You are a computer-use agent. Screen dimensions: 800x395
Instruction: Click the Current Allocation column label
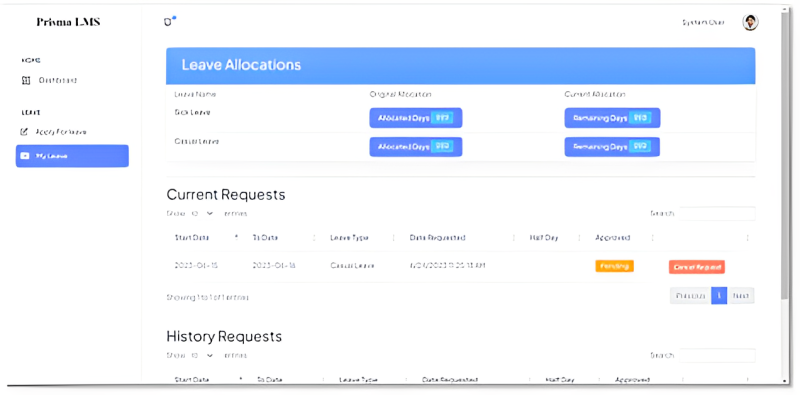coord(595,94)
